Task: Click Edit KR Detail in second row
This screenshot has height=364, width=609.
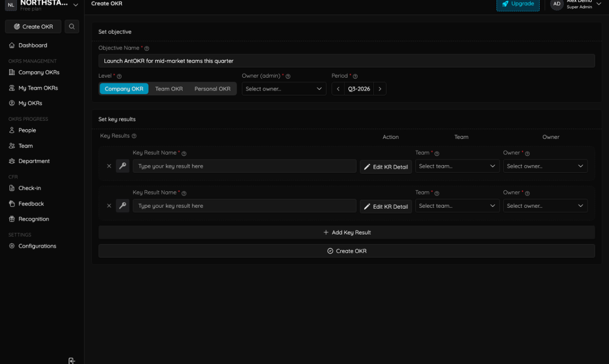Action: 386,206
